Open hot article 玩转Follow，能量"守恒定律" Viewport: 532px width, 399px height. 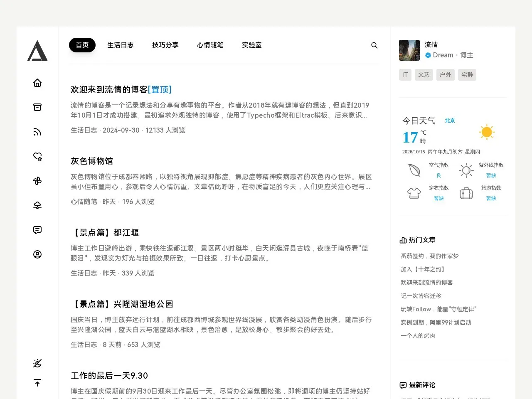[438, 309]
